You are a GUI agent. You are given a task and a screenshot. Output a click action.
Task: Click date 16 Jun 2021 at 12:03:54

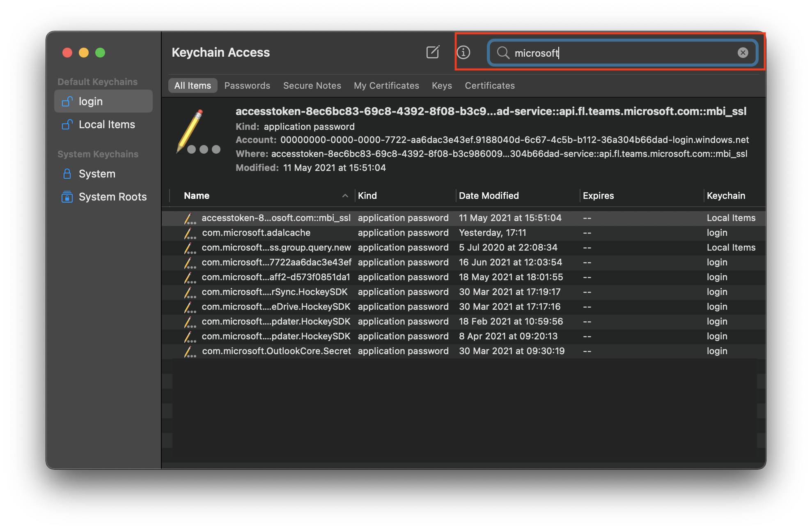510,262
